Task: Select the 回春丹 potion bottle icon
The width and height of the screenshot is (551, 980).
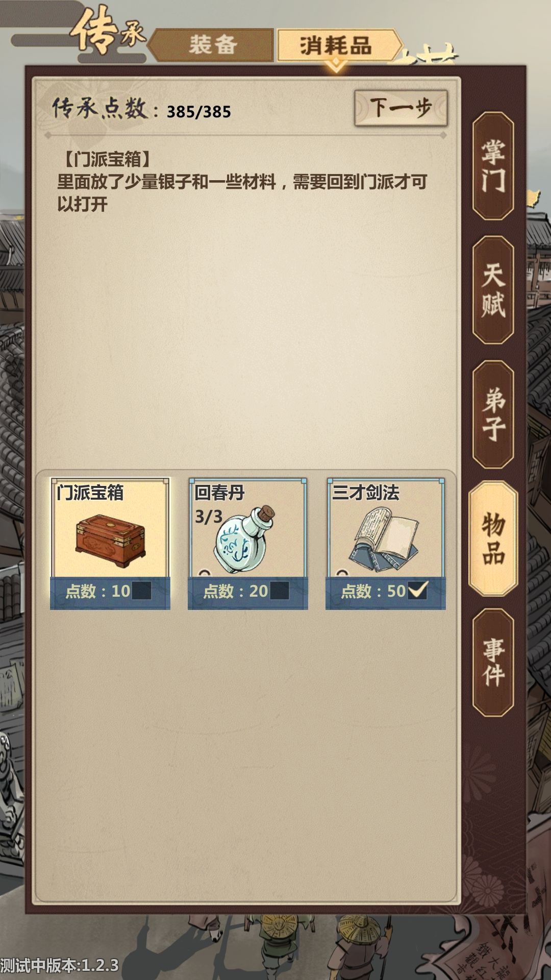Action: click(x=244, y=540)
